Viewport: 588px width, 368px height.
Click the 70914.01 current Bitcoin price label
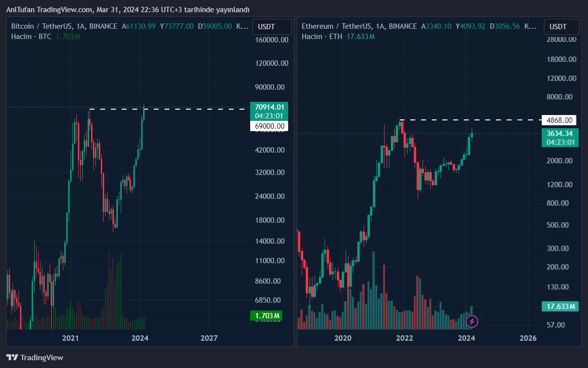(269, 107)
